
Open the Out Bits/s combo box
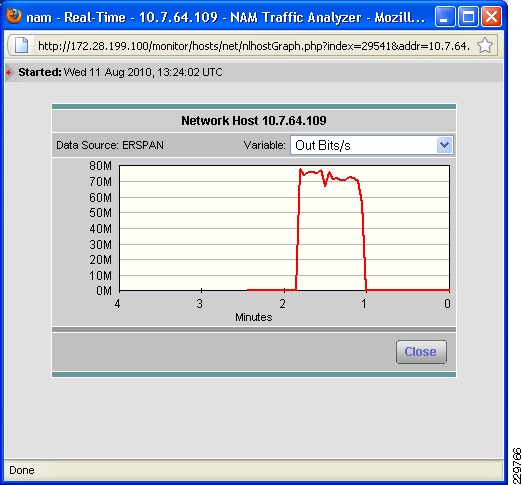[371, 145]
